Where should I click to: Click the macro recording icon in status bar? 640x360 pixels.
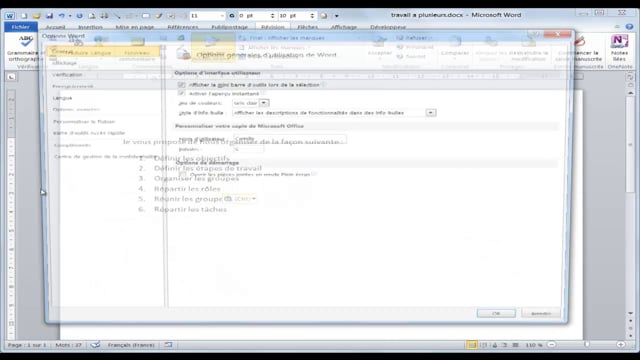168,345
